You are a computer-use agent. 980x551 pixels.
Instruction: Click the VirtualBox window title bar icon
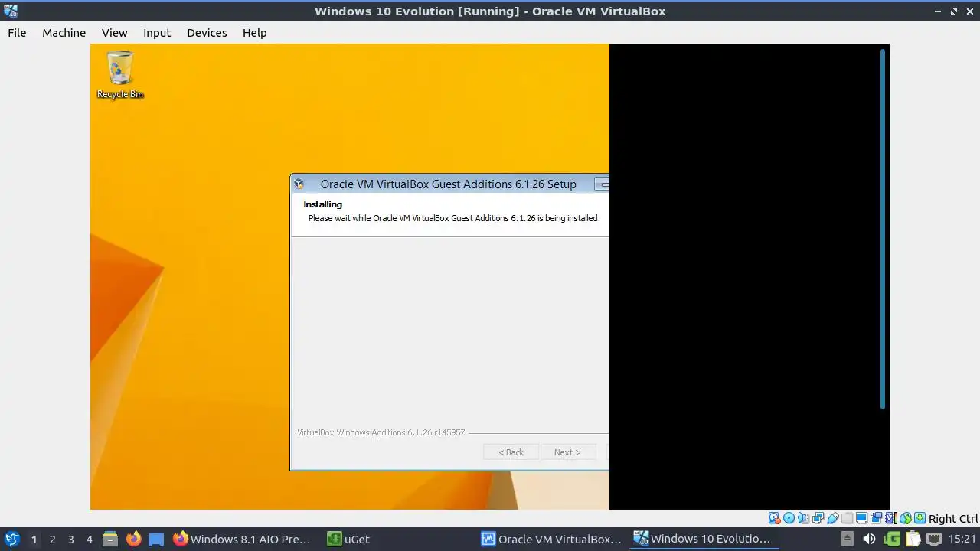[x=11, y=11]
